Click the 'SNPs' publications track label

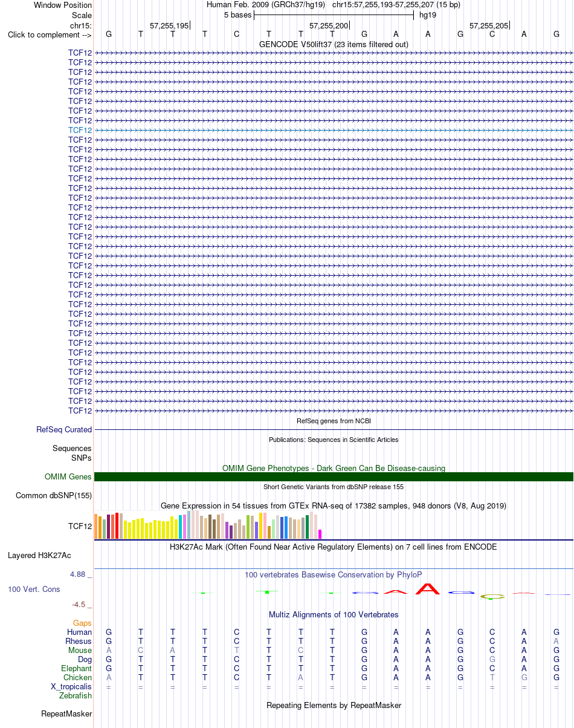tap(82, 458)
